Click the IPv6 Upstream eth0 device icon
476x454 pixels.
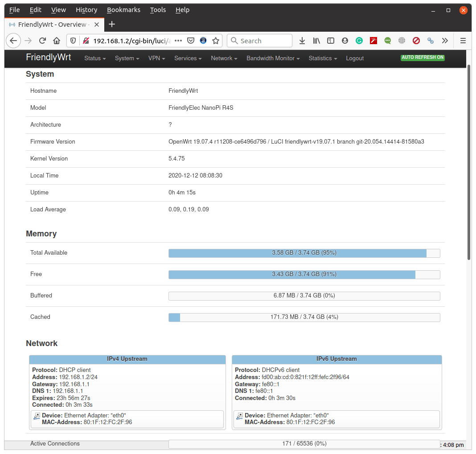(x=239, y=416)
